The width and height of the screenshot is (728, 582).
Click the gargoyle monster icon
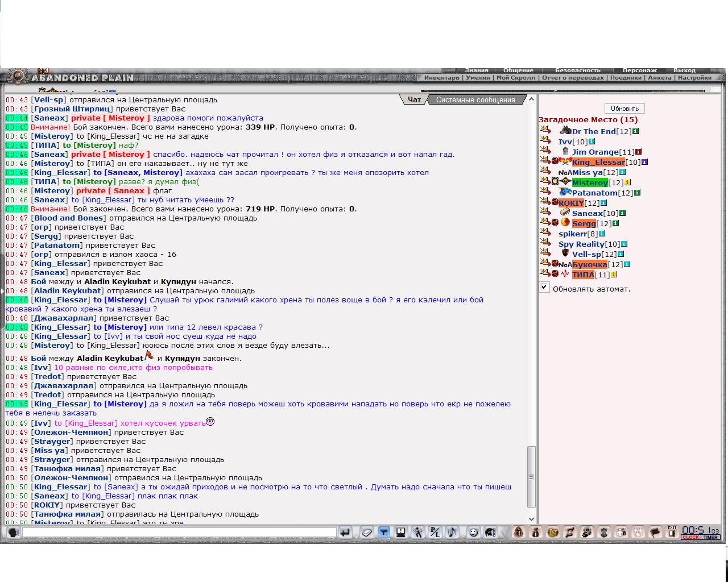(x=603, y=532)
